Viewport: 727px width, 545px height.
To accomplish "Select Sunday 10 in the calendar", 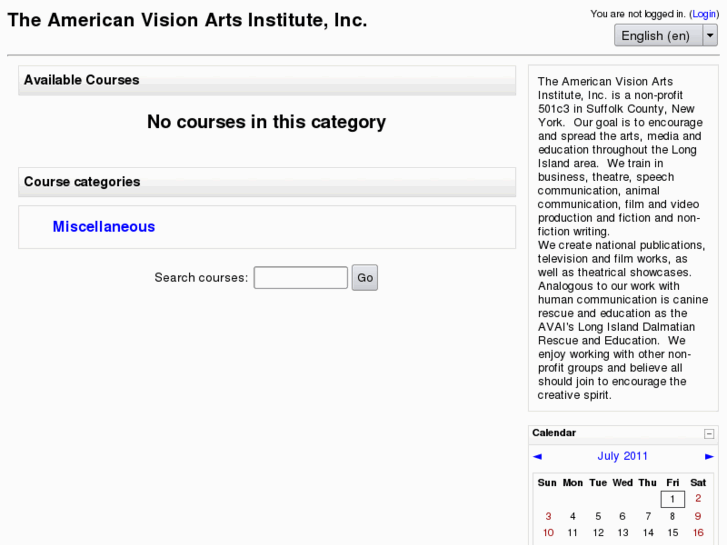I will (x=548, y=533).
